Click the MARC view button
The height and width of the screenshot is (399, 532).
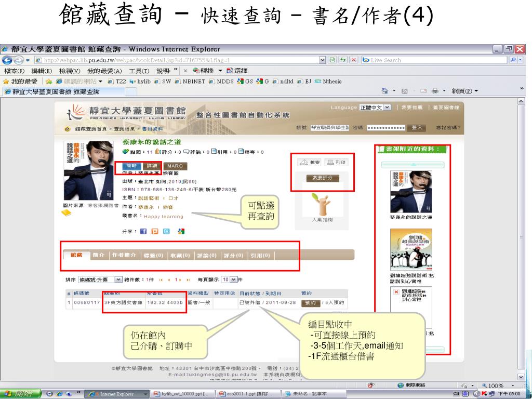[175, 166]
